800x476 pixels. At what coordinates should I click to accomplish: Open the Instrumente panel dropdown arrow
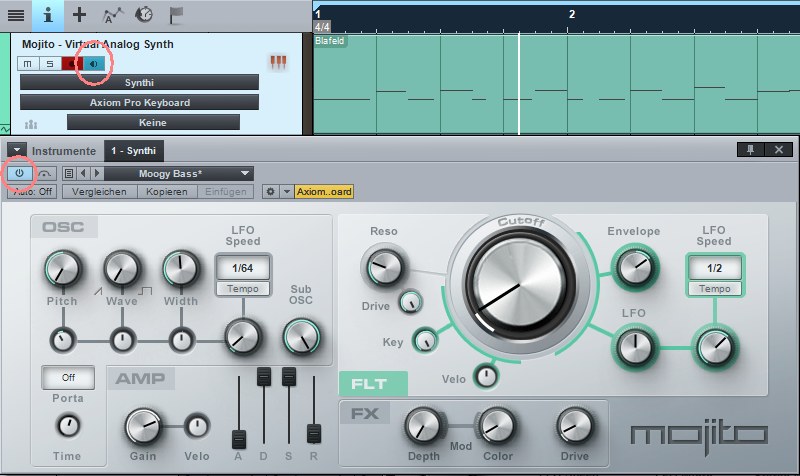coord(16,150)
